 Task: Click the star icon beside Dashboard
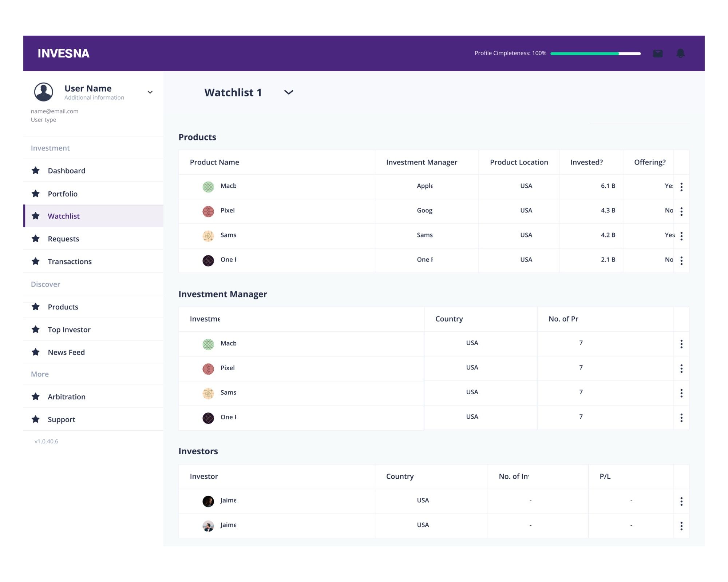coord(36,171)
